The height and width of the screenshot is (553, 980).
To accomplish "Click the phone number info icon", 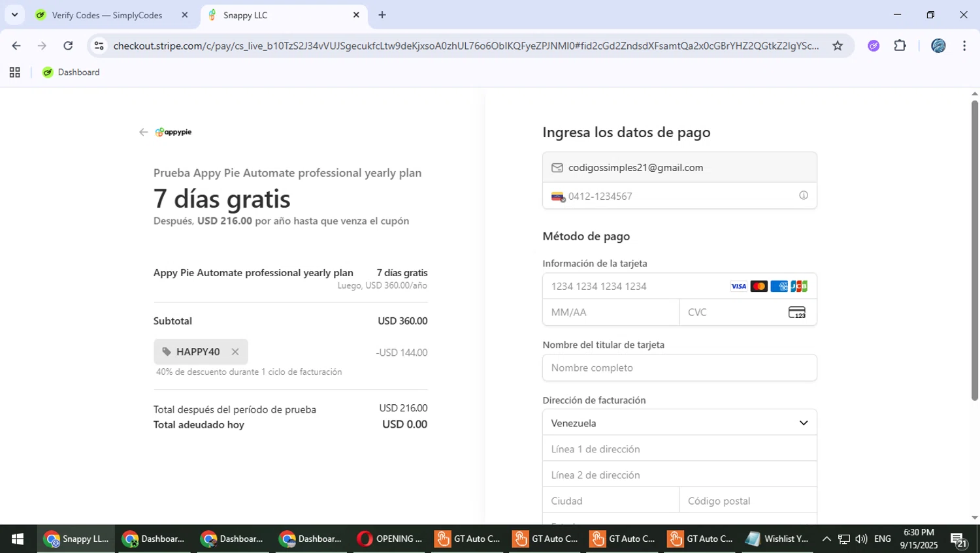I will pos(804,195).
